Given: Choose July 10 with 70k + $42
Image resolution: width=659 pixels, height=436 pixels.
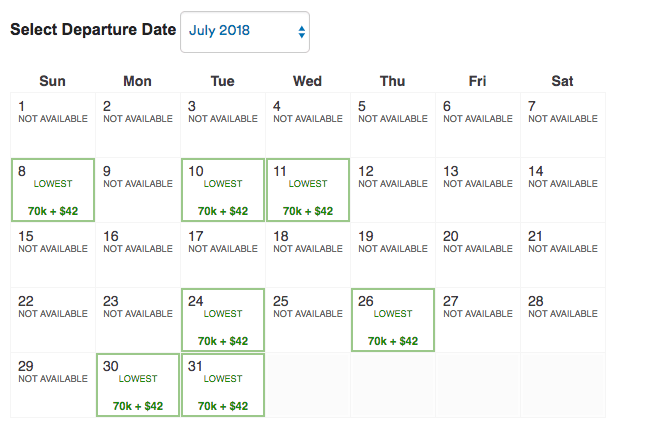Looking at the screenshot, I should [x=223, y=190].
